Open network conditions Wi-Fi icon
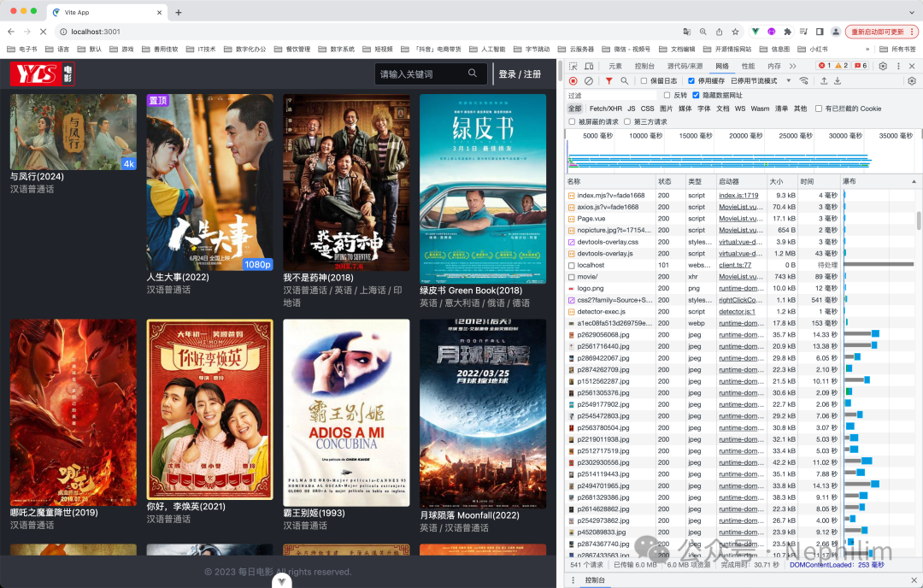923x588 pixels. [x=803, y=80]
